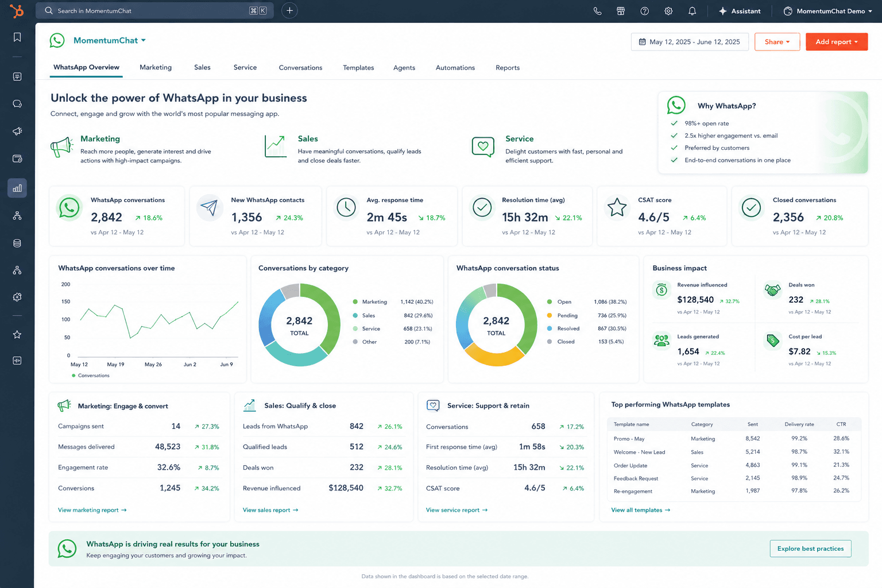Click the Promo - May template row
This screenshot has width=882, height=588.
tap(734, 439)
